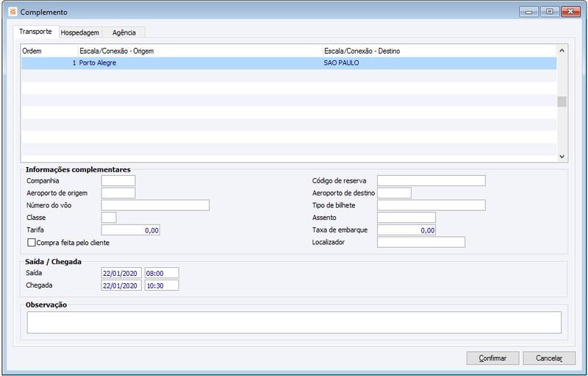This screenshot has width=588, height=376.
Task: Switch to the Hospedagem tab
Action: point(80,32)
